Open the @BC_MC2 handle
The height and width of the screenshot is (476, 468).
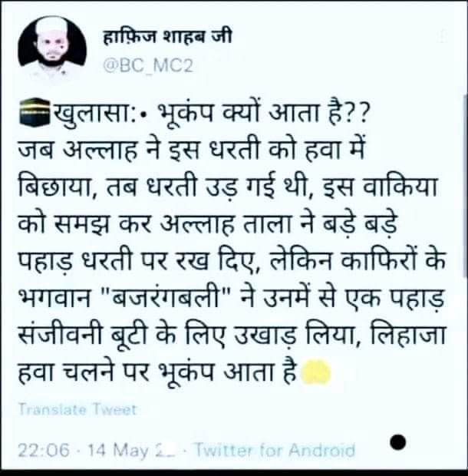(x=148, y=66)
